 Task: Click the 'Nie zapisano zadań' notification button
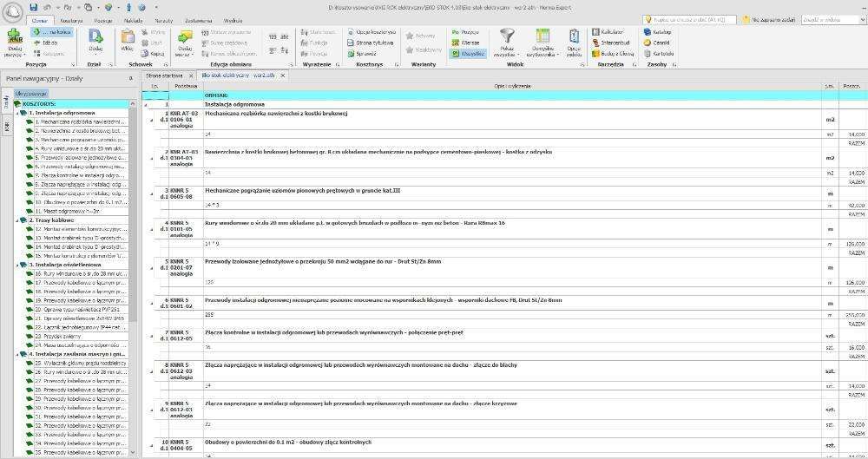click(769, 19)
